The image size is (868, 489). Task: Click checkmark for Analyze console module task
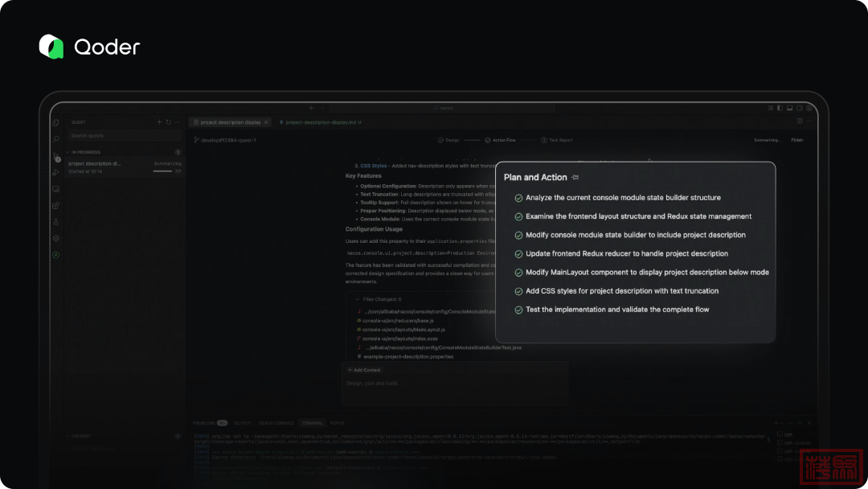(518, 198)
